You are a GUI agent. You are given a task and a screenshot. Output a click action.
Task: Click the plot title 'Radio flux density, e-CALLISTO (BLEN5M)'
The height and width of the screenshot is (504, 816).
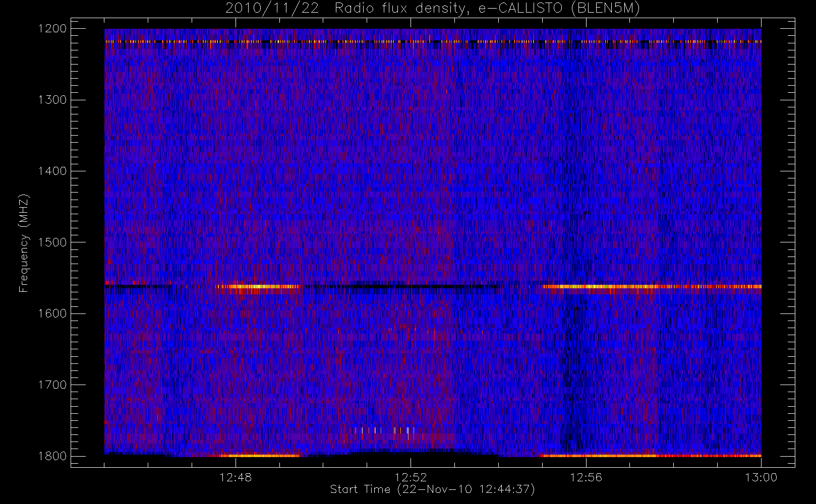pyautogui.click(x=487, y=9)
